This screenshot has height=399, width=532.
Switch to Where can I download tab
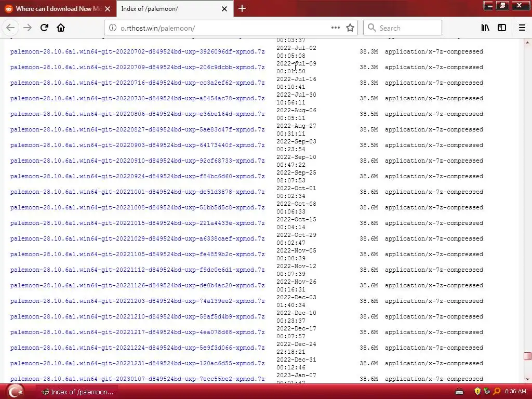point(58,9)
